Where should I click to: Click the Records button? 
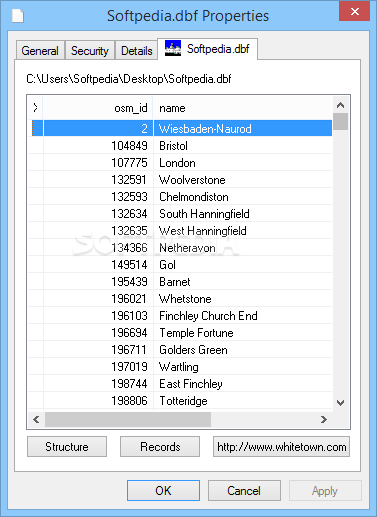(160, 446)
